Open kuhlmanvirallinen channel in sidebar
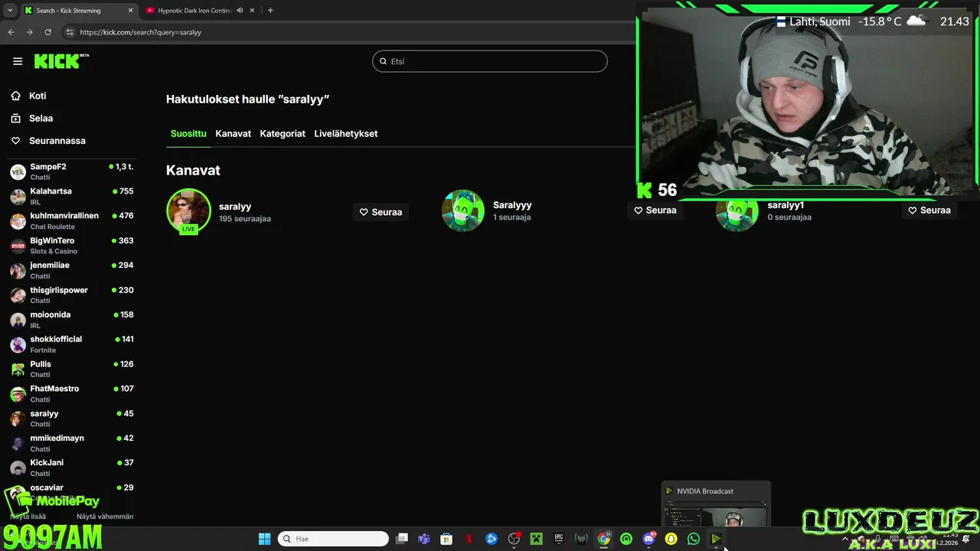 pyautogui.click(x=71, y=221)
